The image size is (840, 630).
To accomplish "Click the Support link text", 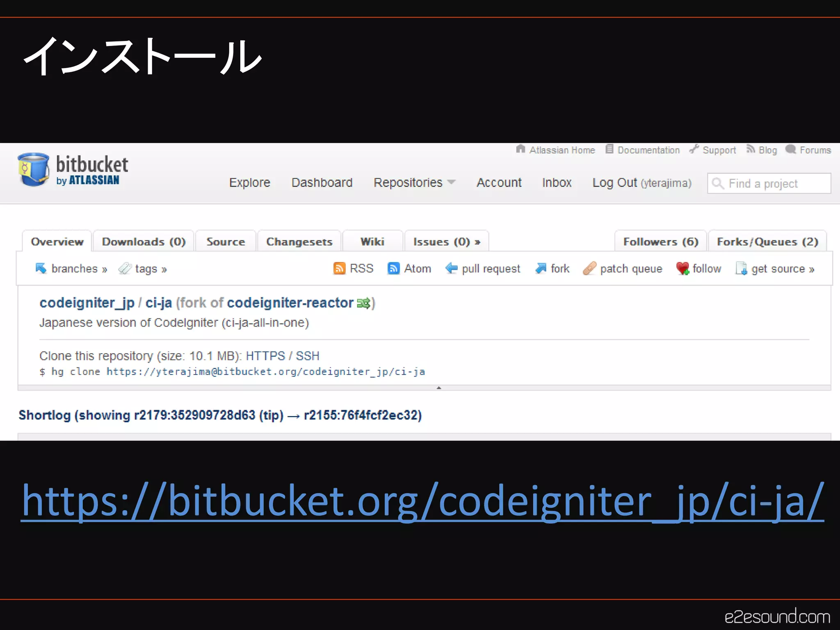I will click(x=719, y=150).
